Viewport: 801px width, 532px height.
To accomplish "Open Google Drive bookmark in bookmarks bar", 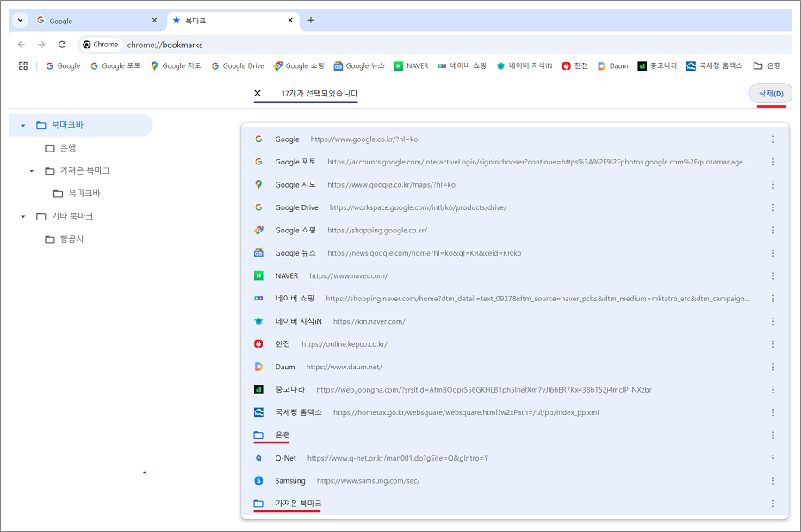I will click(x=238, y=66).
